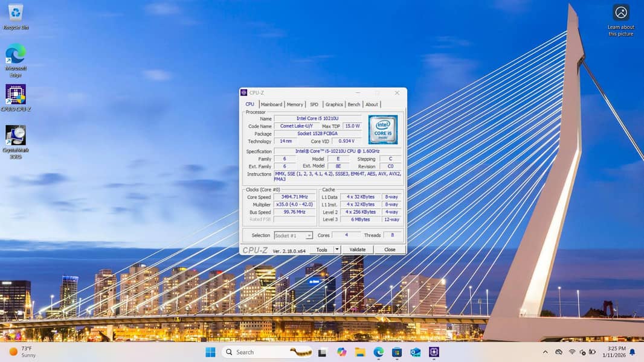Switch to the Memory tab
Viewport: 644px width, 362px height.
pyautogui.click(x=295, y=104)
